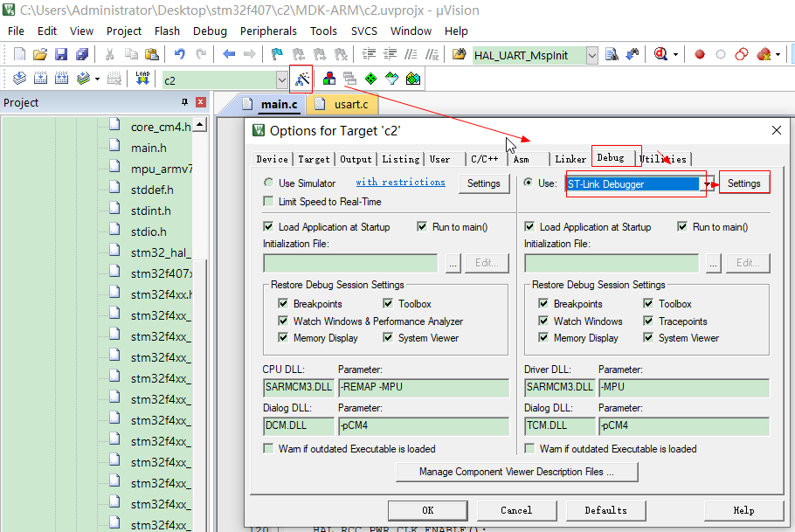Open Select Software Packs icon
The width and height of the screenshot is (795, 532).
tap(392, 79)
